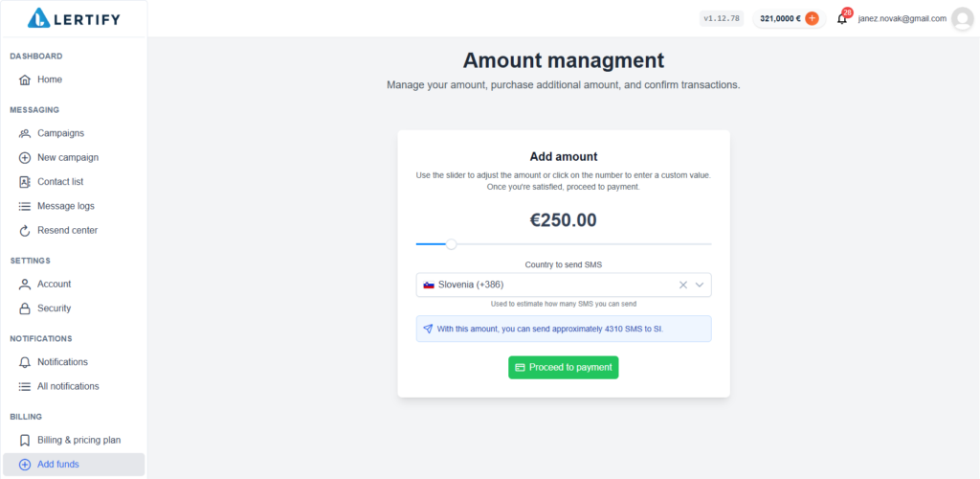Open the Slovenia (+386) country selector
Screen dimensions: 980x479
tap(546, 285)
